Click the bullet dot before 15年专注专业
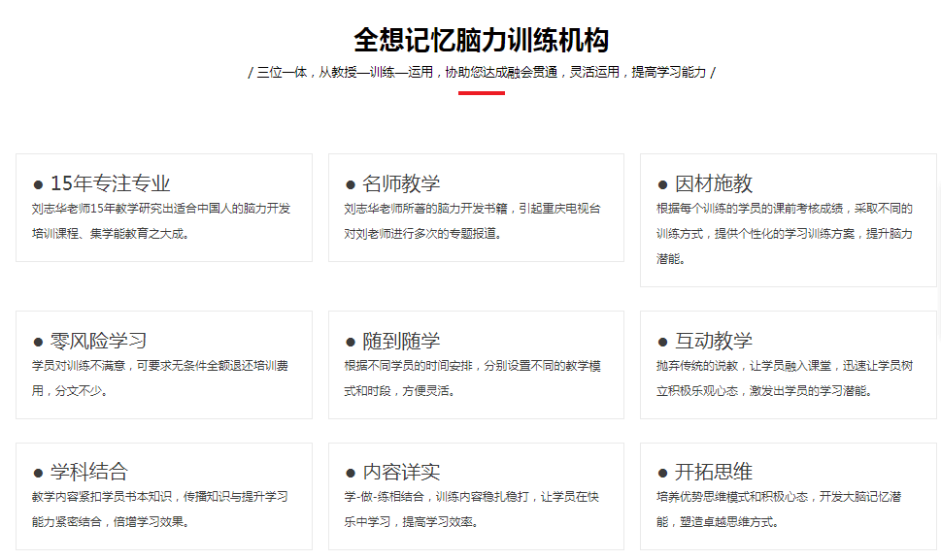Image resolution: width=941 pixels, height=560 pixels. point(39,184)
